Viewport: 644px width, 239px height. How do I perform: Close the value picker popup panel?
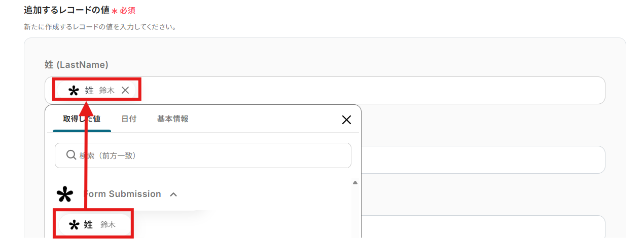(346, 119)
